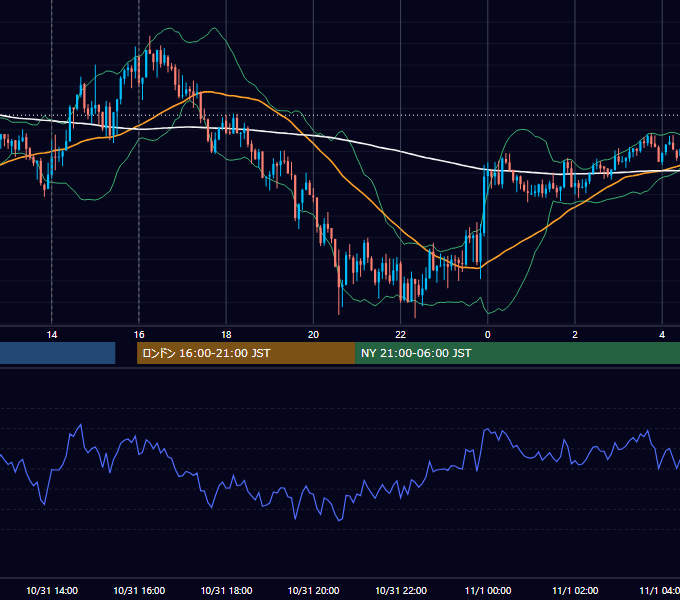680x600 pixels.
Task: Click the 20 hour label on price chart
Action: [313, 335]
